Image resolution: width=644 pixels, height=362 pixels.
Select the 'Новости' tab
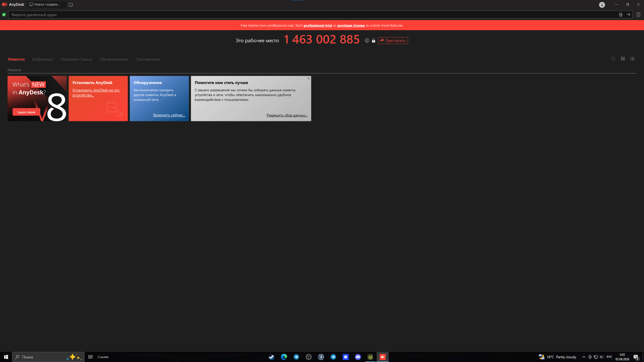pyautogui.click(x=16, y=59)
